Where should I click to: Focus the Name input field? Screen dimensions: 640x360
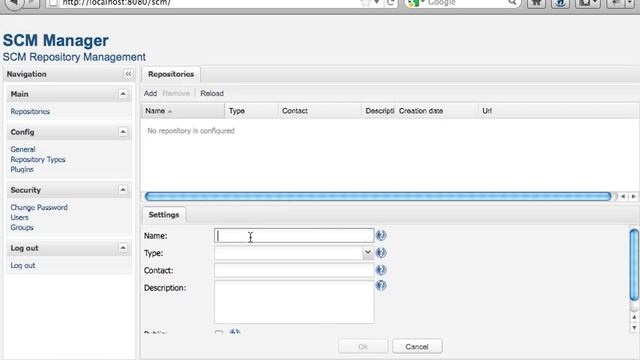(294, 236)
